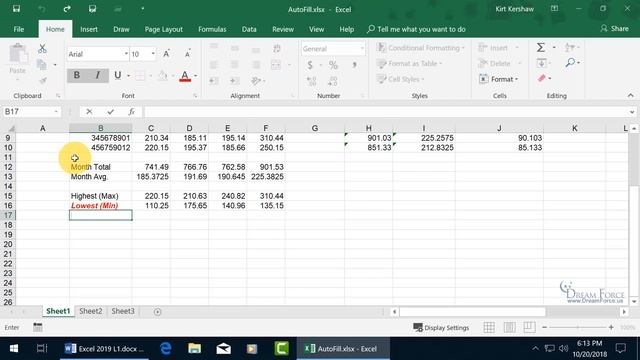Click the Format Painter brush icon
The image size is (640, 360).
pyautogui.click(x=42, y=80)
